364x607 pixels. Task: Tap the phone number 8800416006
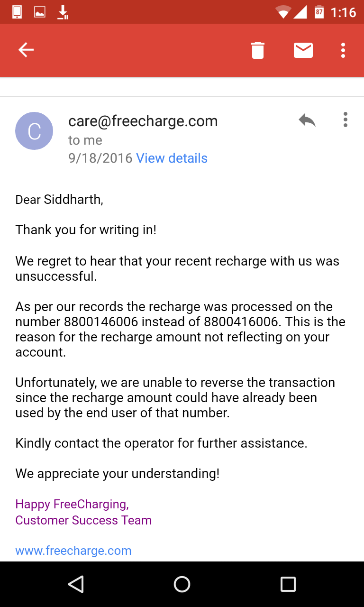(x=241, y=322)
